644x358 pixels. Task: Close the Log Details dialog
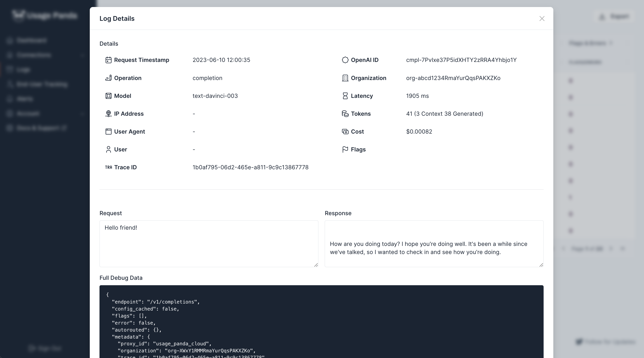point(542,19)
